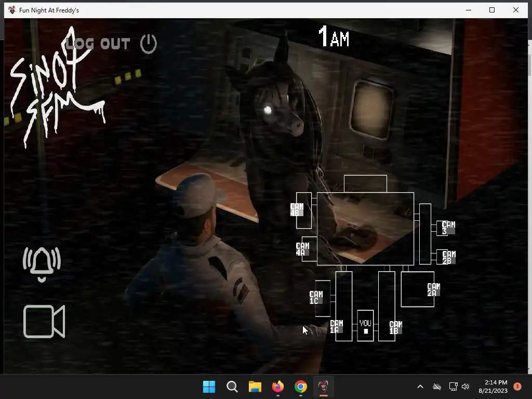Sound the alarm bell icon
Screen dimensions: 532x399
42,264
